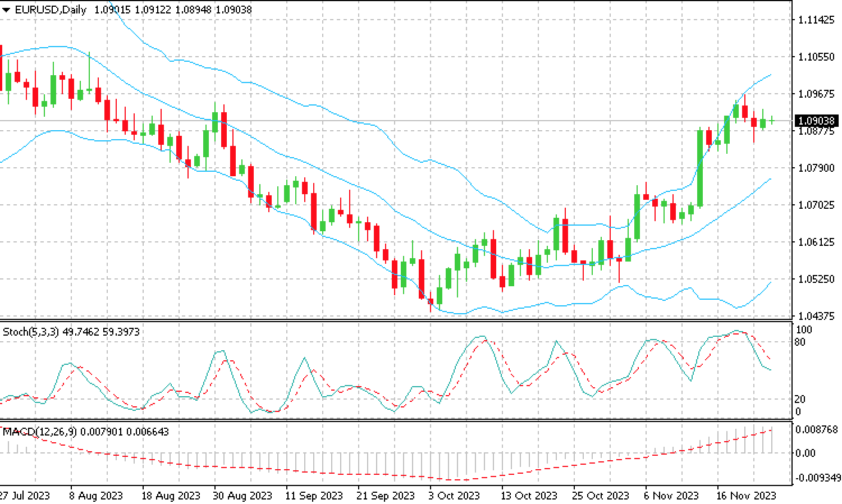
Task: Click the date label 30 Aug 2023
Action: click(242, 496)
